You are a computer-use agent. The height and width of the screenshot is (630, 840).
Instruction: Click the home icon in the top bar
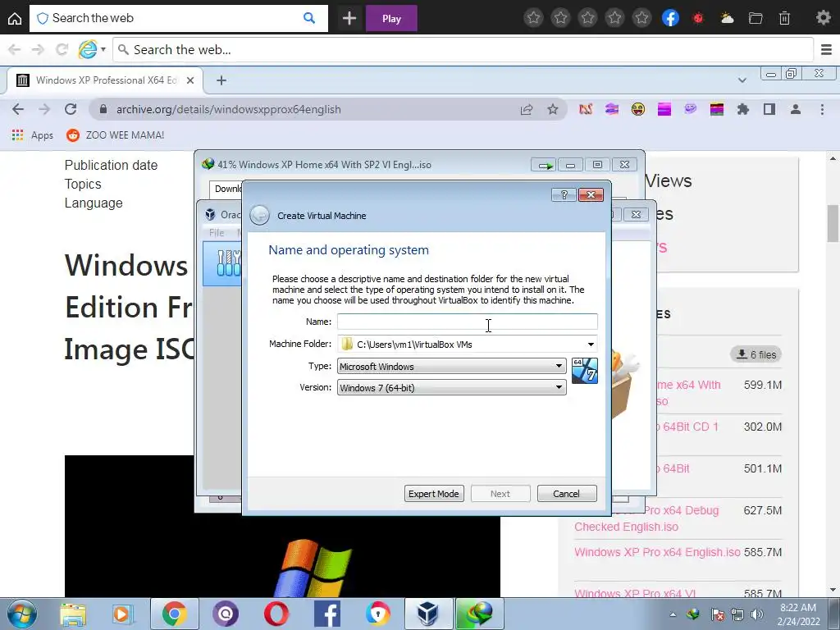point(15,18)
